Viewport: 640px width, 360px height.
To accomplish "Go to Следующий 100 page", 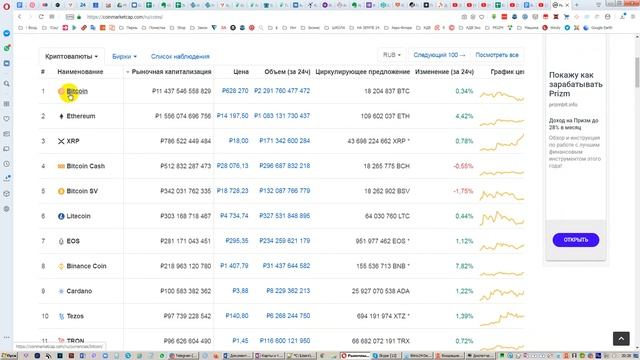I will coord(439,55).
